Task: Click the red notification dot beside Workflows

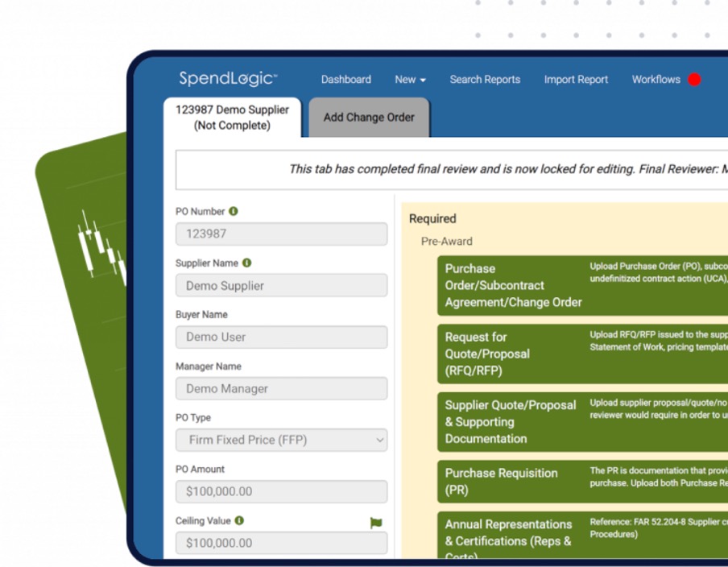Action: tap(694, 80)
